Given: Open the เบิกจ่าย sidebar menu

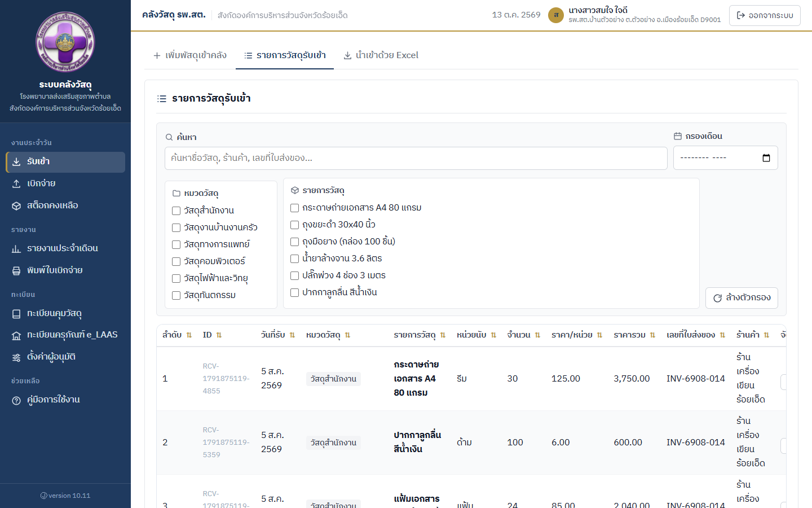Looking at the screenshot, I should click(x=65, y=184).
